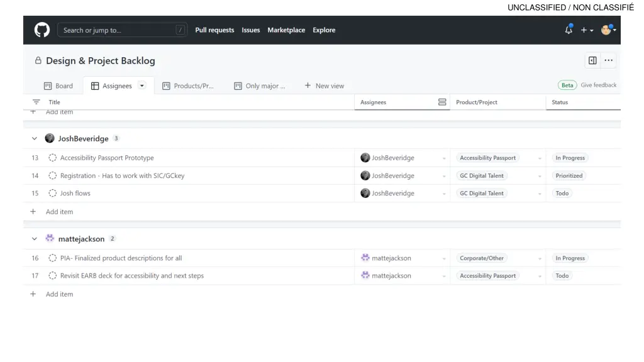Open the user avatar menu

click(x=608, y=30)
